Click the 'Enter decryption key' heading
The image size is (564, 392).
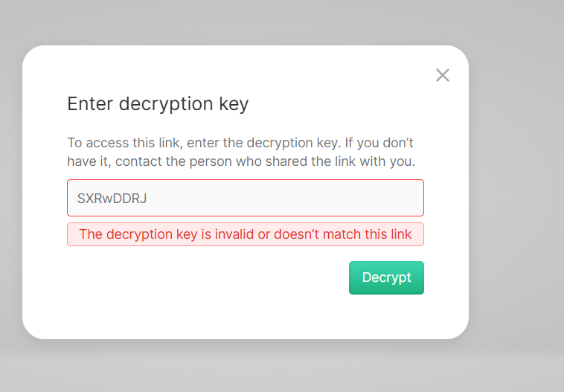click(x=158, y=103)
